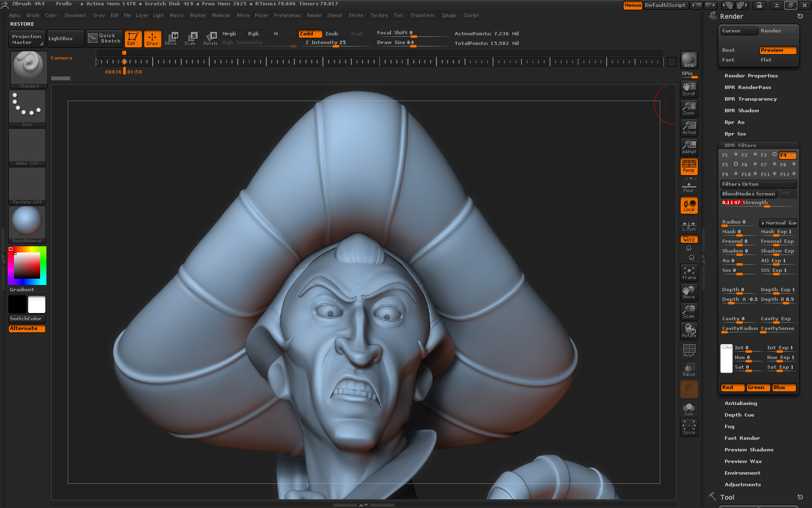Pick a color in the color picker
Screen dimensions: 812x508
pos(27,266)
